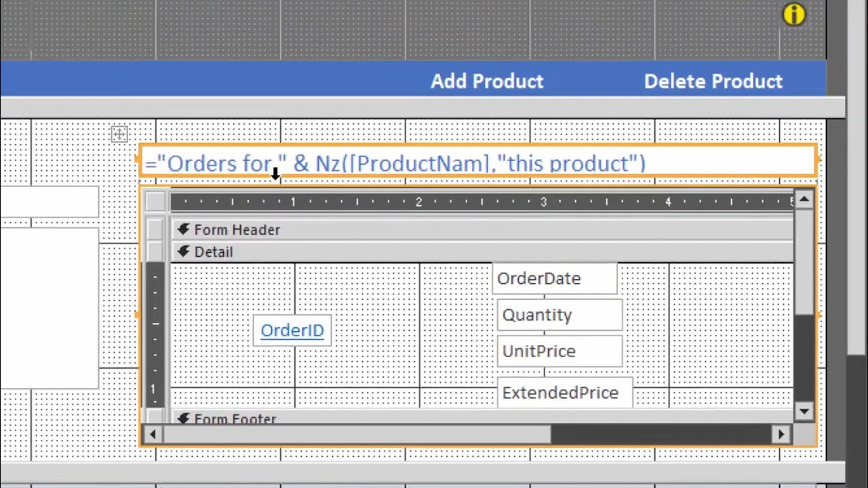Click the OrderID hyperlink field

(x=292, y=330)
